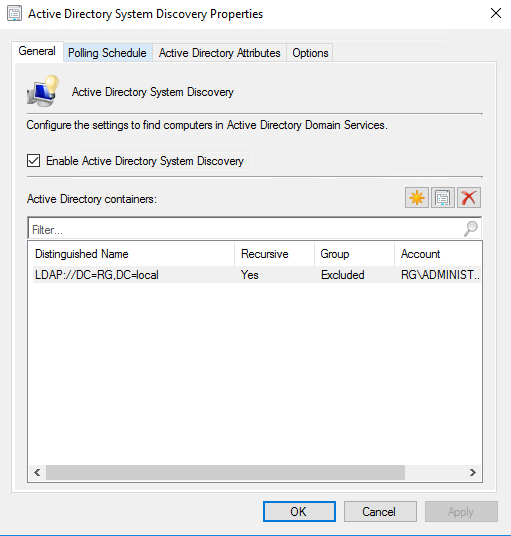This screenshot has width=511, height=536.
Task: Click the Group value Excluded
Action: coord(342,275)
